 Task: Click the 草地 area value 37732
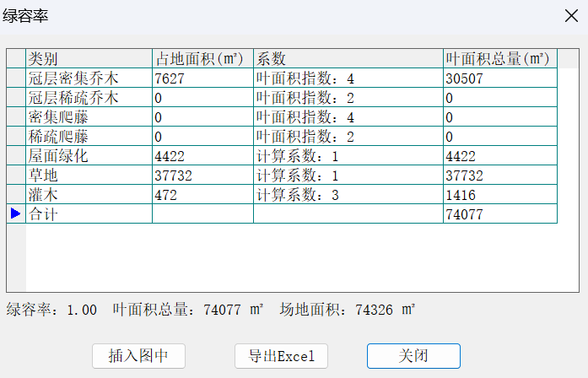tap(202, 175)
